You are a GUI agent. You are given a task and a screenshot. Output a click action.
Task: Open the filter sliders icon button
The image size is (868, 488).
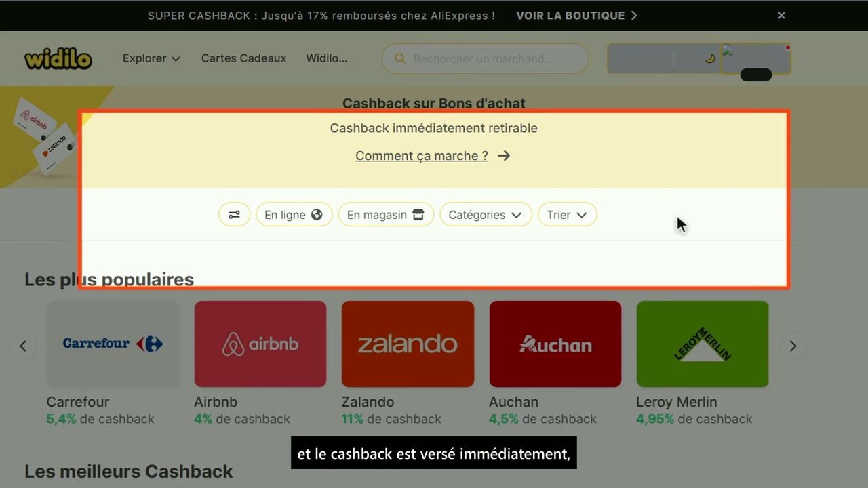click(x=234, y=215)
